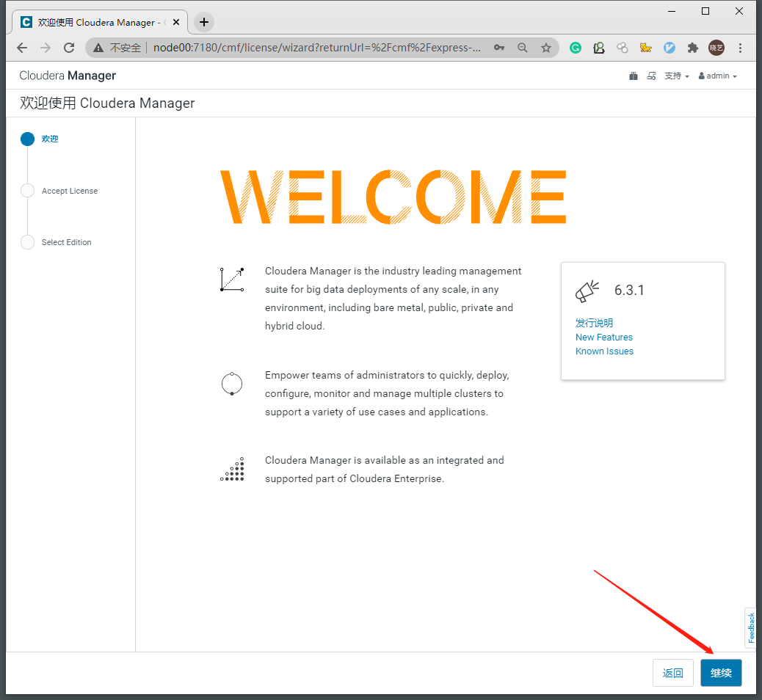Open the New Features link
Viewport: 762px width, 700px height.
[x=604, y=337]
